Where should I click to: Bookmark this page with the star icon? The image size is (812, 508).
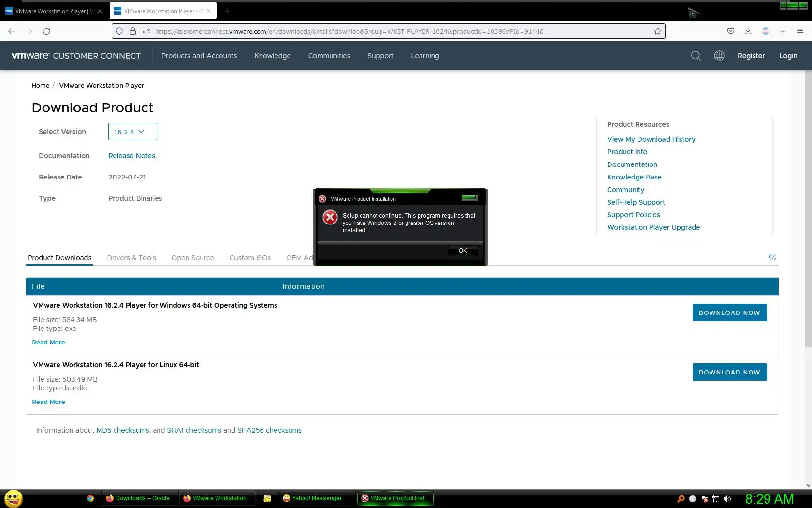(658, 31)
